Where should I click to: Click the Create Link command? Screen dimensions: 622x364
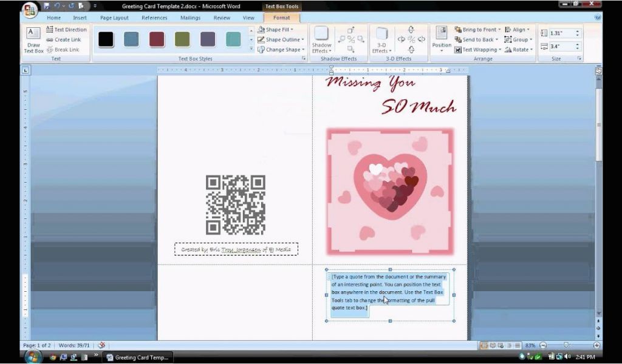63,39
